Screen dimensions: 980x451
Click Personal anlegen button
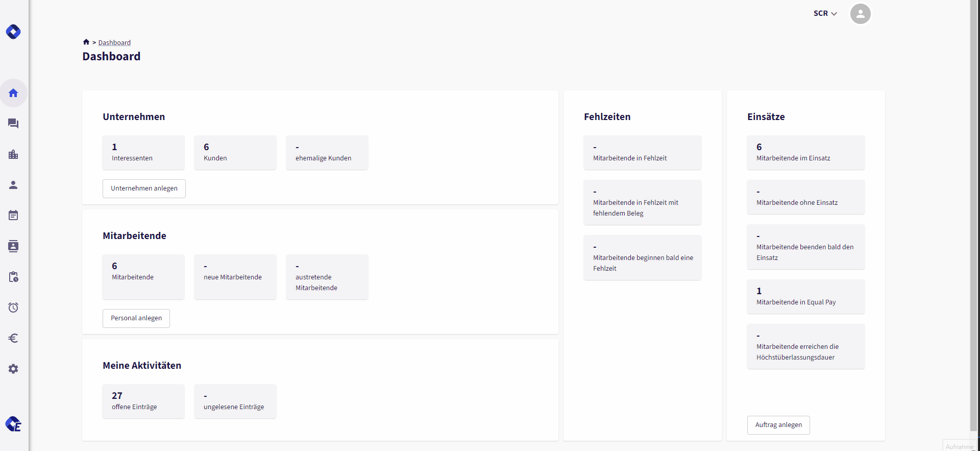(136, 318)
